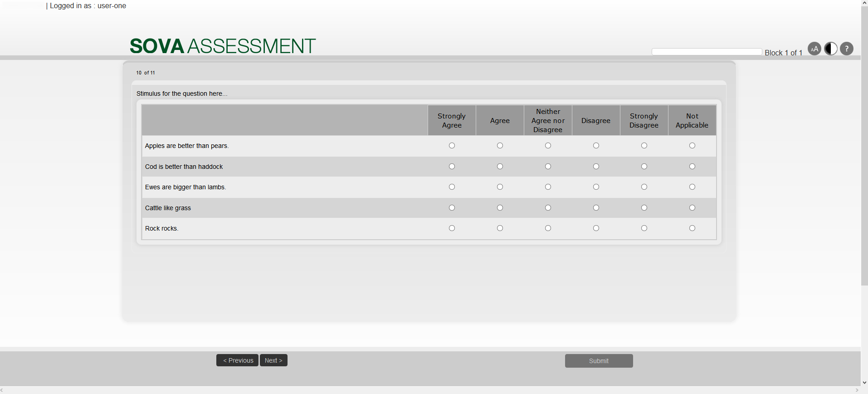This screenshot has height=394, width=868.
Task: Click the horizontal scroll right arrow
Action: 857,390
